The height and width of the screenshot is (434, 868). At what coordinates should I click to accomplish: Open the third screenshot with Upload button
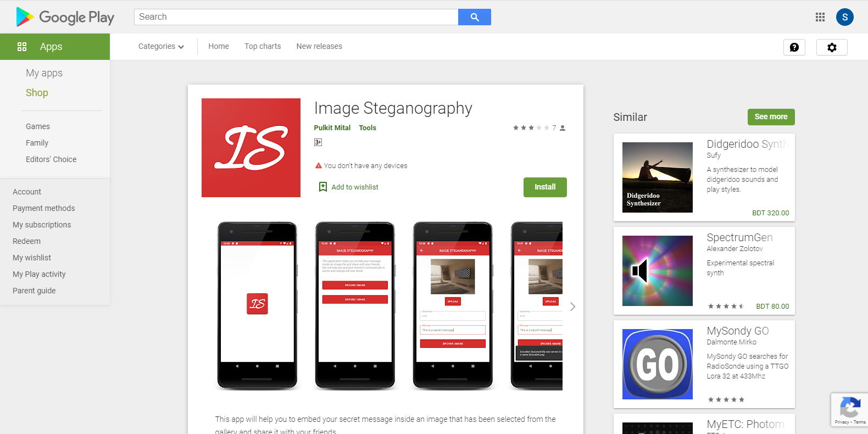(453, 305)
